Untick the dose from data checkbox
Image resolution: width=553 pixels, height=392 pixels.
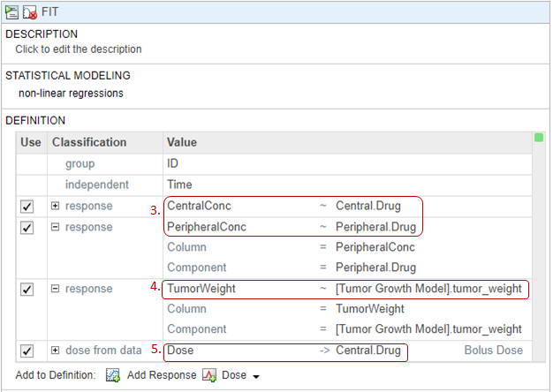27,351
